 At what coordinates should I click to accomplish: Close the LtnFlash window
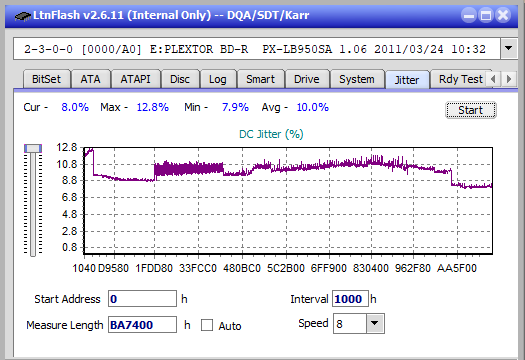click(503, 15)
